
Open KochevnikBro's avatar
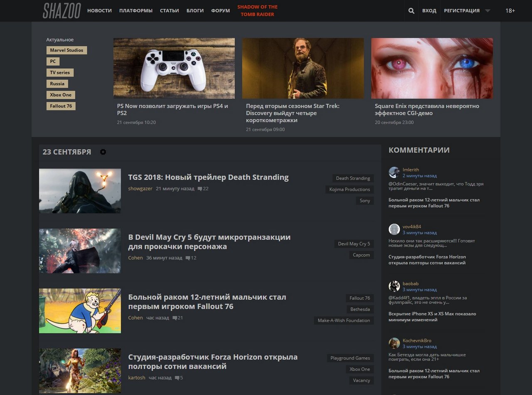[394, 343]
